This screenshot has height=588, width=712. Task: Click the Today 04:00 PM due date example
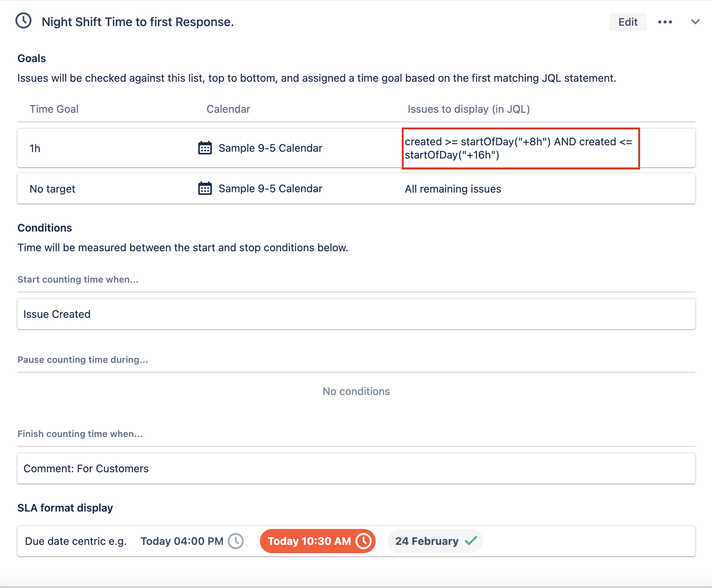(x=182, y=541)
